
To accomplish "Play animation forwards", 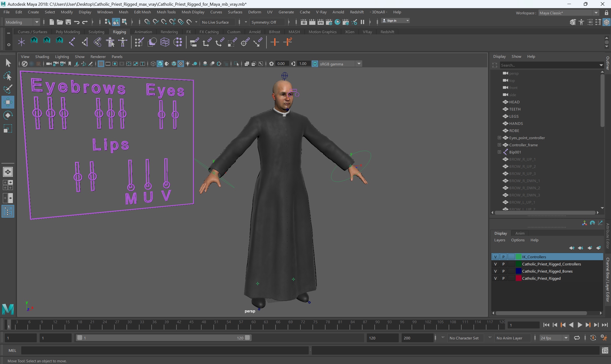I will pyautogui.click(x=580, y=325).
